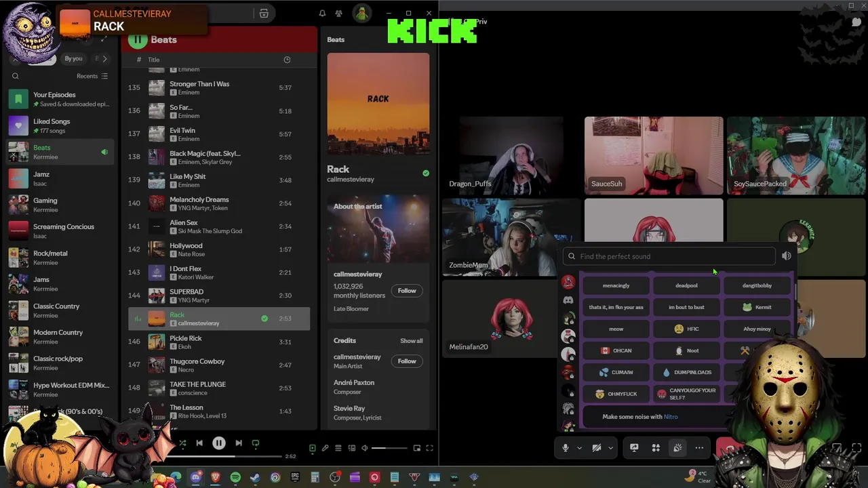Adjust the Spotify volume slider

tap(389, 448)
